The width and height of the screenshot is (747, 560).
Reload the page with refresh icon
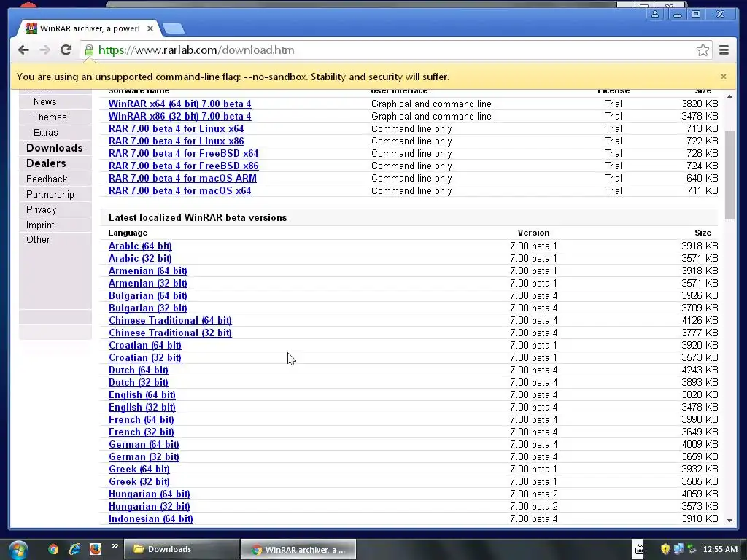66,50
